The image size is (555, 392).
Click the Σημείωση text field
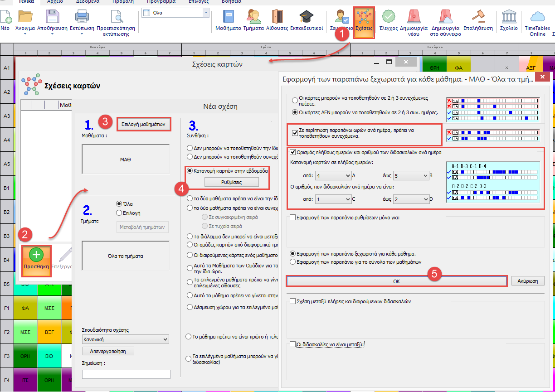126,374
